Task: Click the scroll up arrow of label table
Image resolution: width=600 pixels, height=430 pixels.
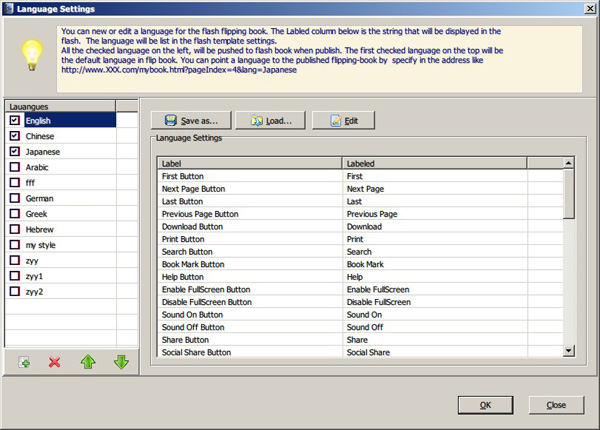Action: 569,163
